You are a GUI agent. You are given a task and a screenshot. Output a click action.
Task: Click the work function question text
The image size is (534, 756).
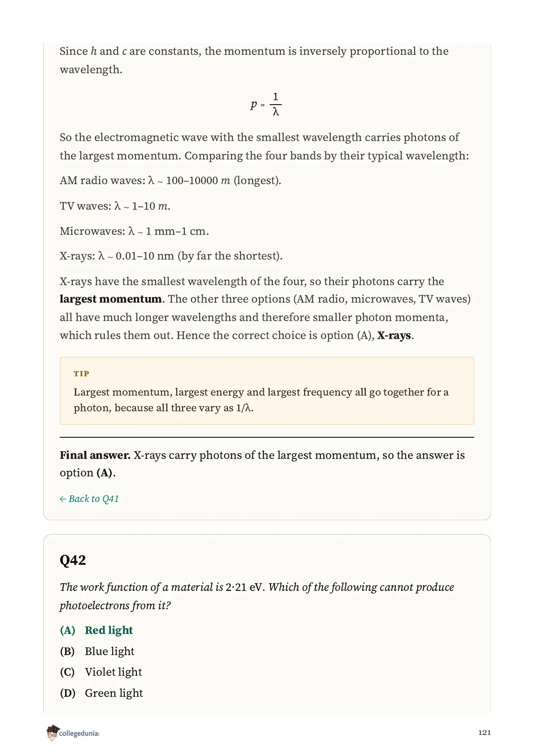pos(257,596)
